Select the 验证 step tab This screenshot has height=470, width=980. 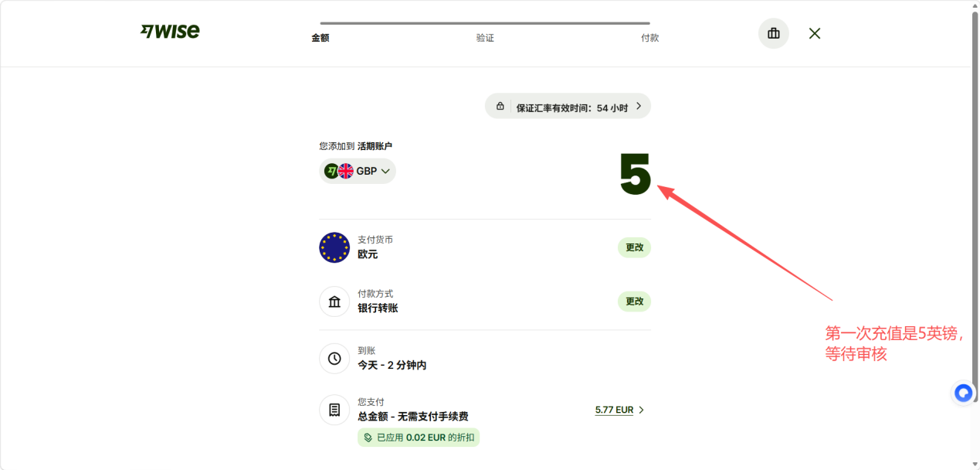tap(485, 38)
